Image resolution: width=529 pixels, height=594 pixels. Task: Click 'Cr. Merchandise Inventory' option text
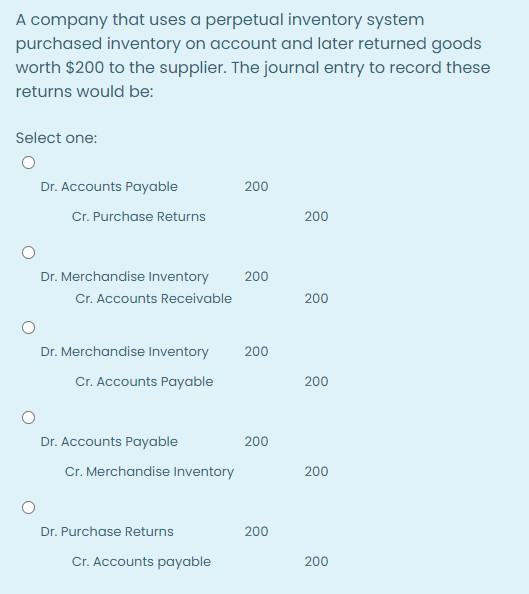149,472
